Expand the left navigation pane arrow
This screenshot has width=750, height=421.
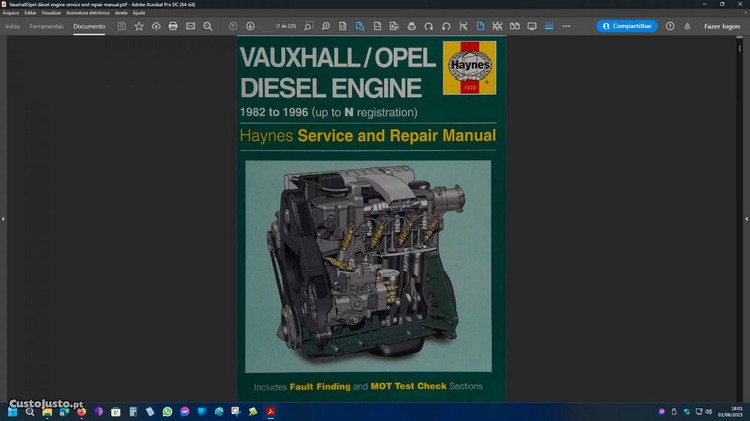coord(3,218)
